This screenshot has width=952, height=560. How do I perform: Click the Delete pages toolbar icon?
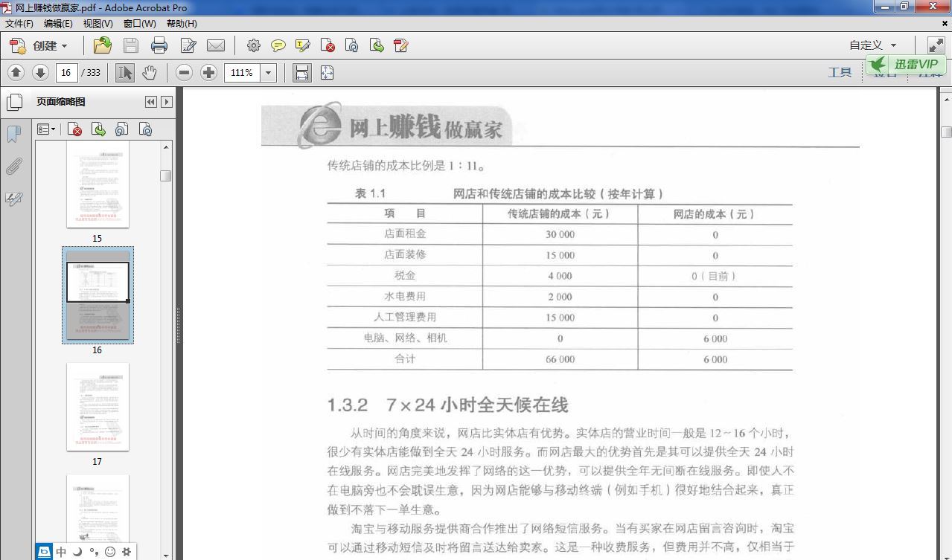pos(328,45)
